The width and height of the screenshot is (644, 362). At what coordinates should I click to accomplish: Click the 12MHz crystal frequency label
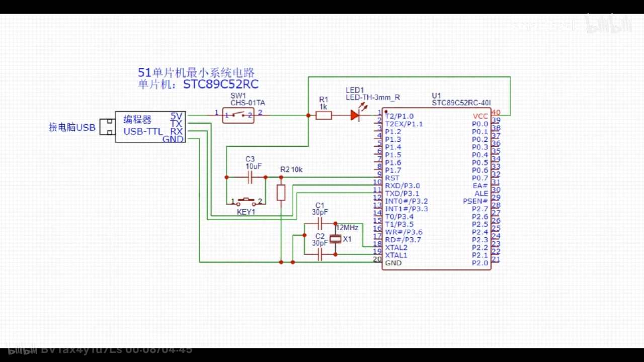[347, 228]
